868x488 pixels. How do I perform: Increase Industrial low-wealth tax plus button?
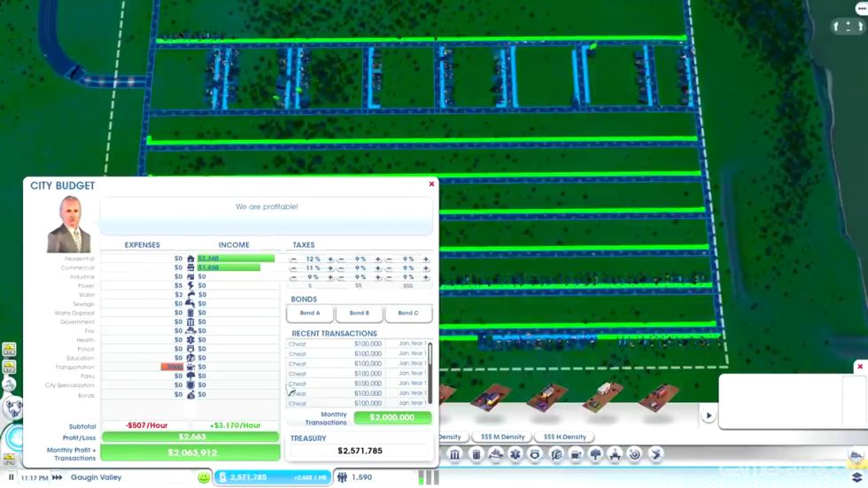pos(330,277)
